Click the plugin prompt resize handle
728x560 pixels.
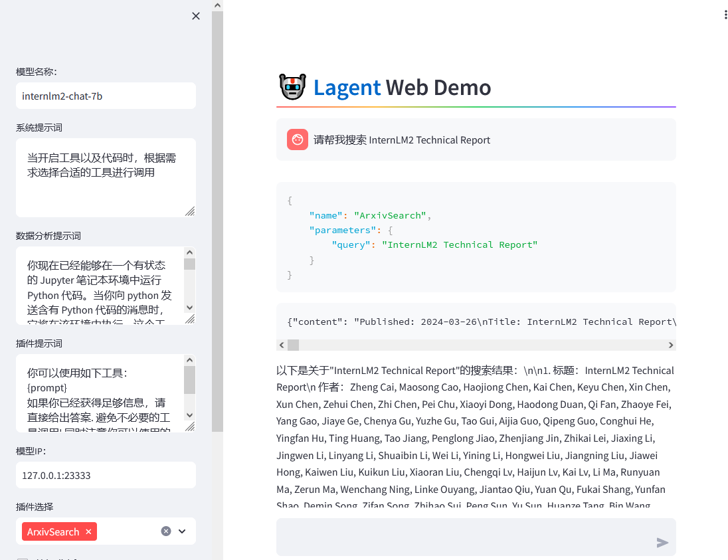click(190, 426)
